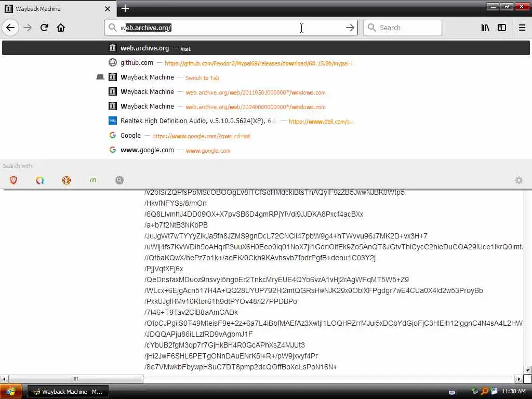Screen dimensions: 532x399
Task: Search with Brave engine icon
Action: coord(14,180)
